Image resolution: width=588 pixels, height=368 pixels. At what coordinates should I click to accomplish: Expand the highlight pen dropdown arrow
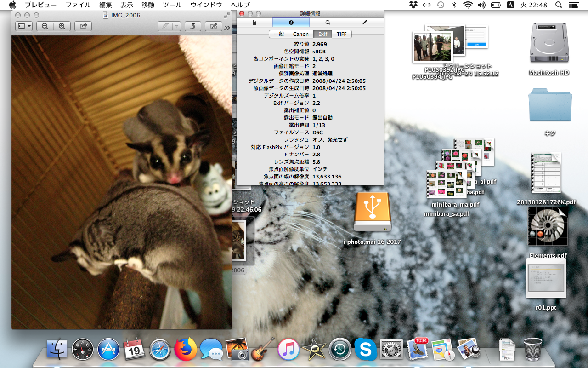(177, 26)
